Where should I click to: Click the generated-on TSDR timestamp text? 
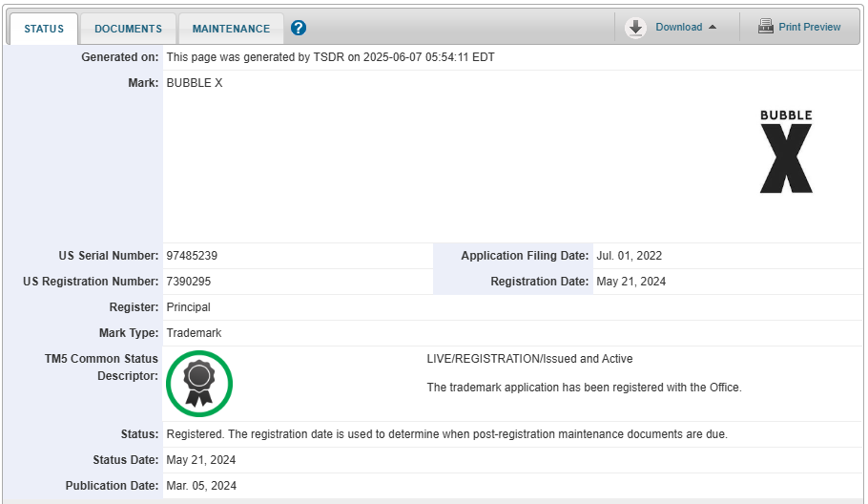(330, 57)
